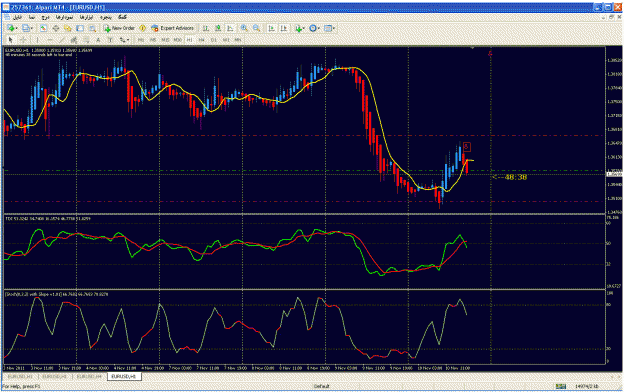Toggle the Expert Advisors button

tap(173, 28)
